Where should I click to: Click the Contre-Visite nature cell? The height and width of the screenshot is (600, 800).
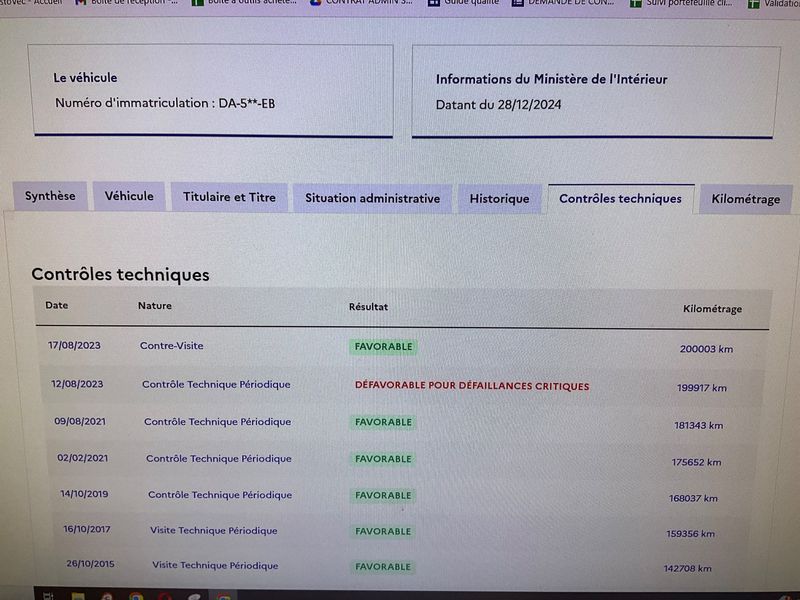point(171,346)
